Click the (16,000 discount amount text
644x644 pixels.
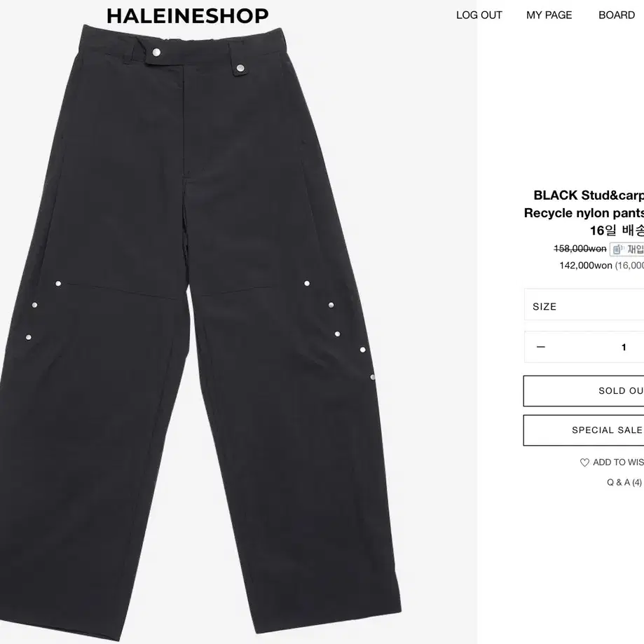tap(629, 266)
